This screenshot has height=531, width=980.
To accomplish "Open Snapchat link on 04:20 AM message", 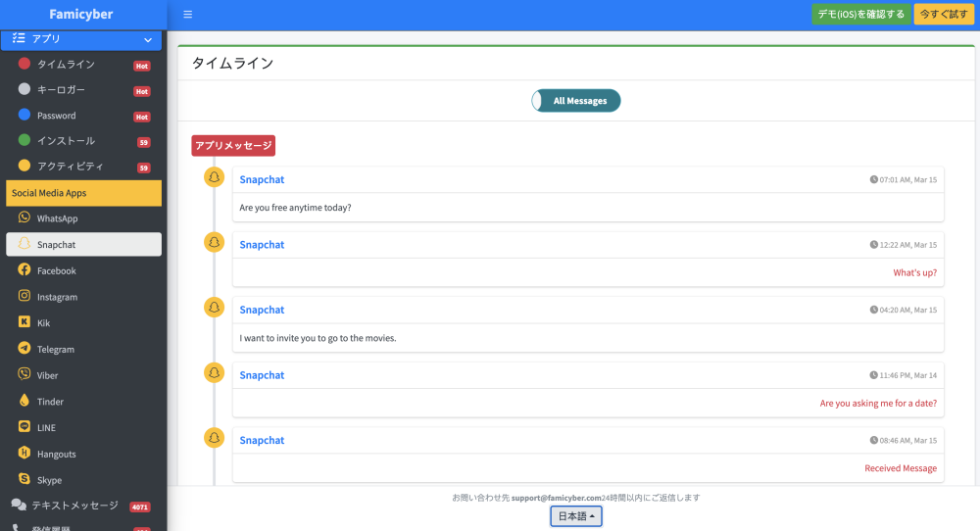I will click(x=262, y=310).
